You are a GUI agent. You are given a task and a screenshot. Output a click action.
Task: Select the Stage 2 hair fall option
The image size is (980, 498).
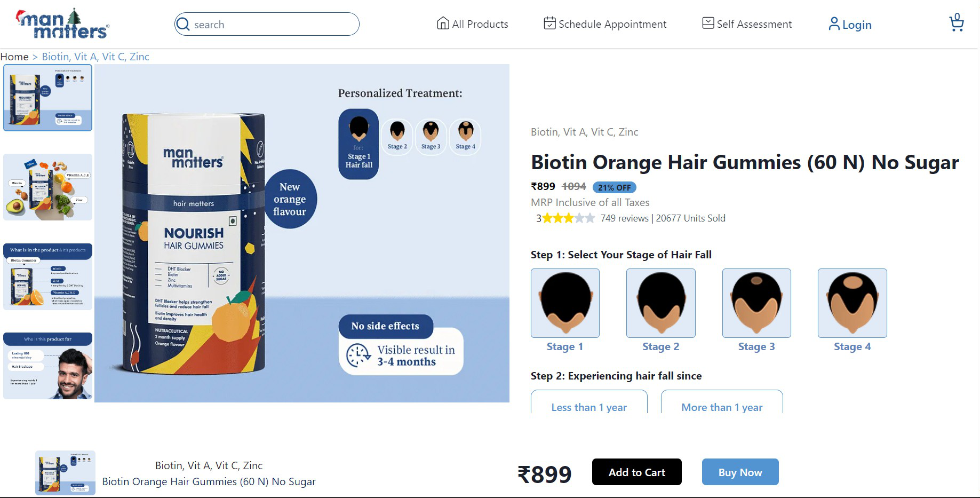(660, 303)
